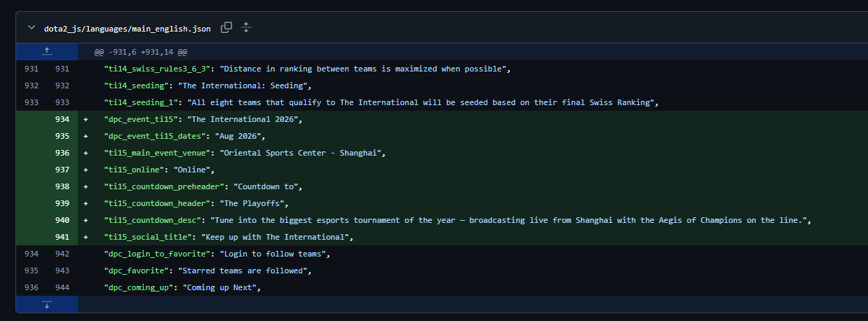Viewport: 868px width, 321px height.
Task: Select added line number 934
Action: click(x=62, y=119)
